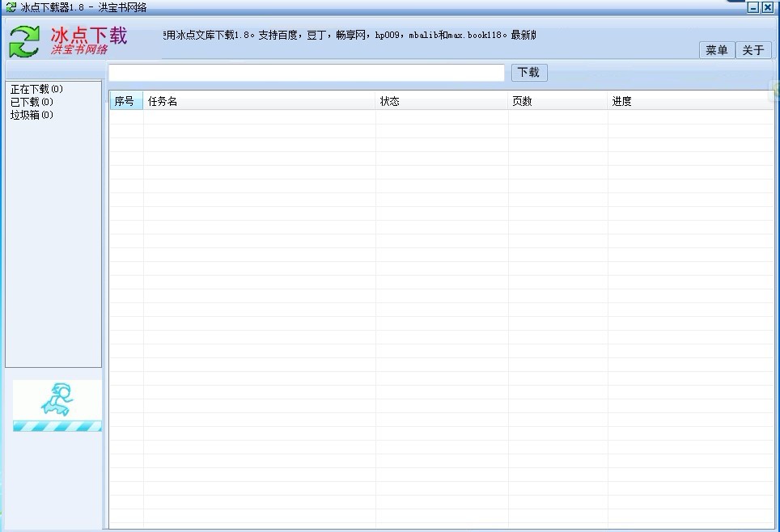Open the 垃圾箱 (0) trash list
Viewport: 780px width, 532px height.
pyautogui.click(x=32, y=115)
